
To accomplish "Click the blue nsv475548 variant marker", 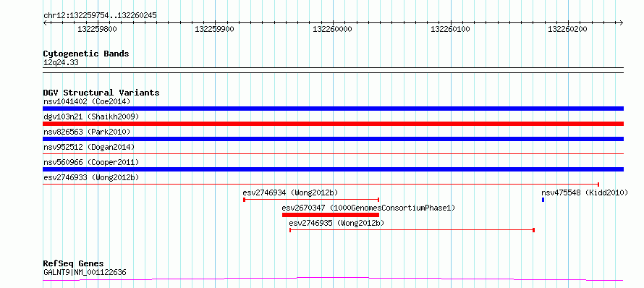I will [543, 200].
